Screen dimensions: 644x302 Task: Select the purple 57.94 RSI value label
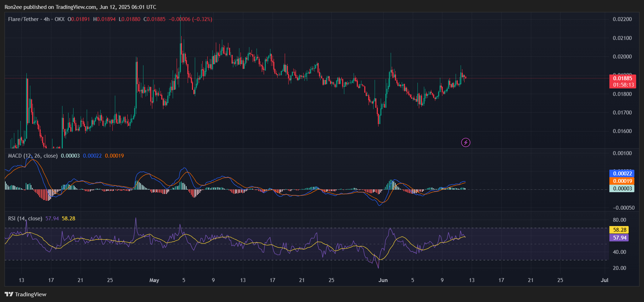click(619, 238)
